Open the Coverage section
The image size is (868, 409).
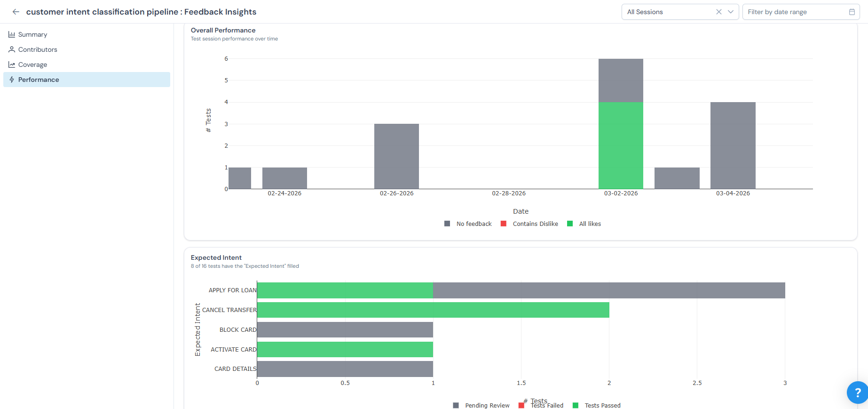click(32, 64)
